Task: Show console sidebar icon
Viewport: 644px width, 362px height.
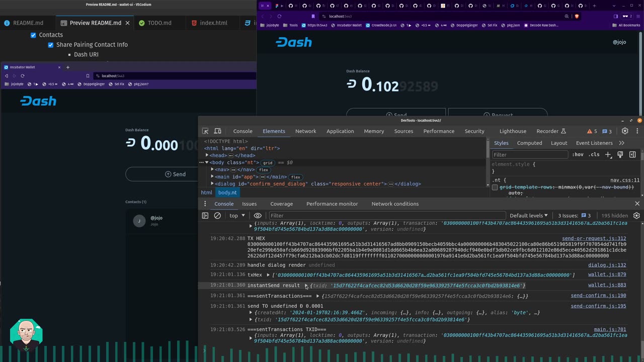Action: click(x=205, y=216)
